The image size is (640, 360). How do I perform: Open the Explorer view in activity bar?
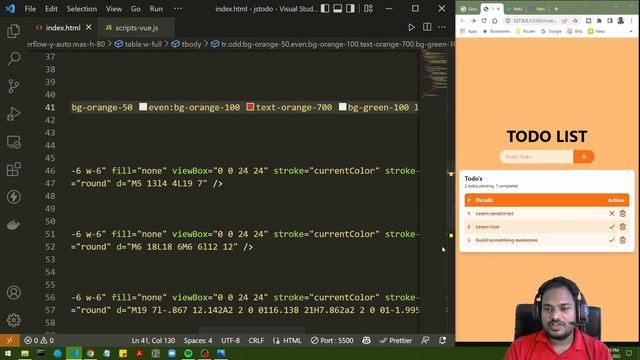[x=13, y=31]
